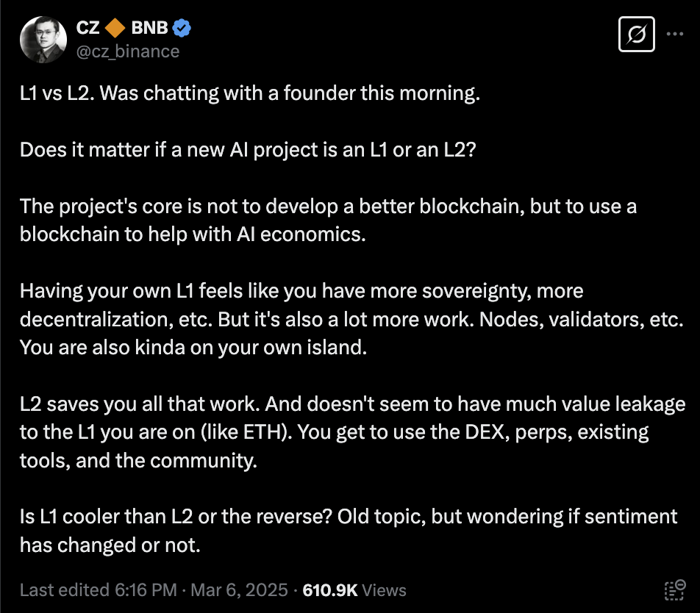Screen dimensions: 700x613
Task: Click the Mar 6, 2025 date
Action: (239, 589)
